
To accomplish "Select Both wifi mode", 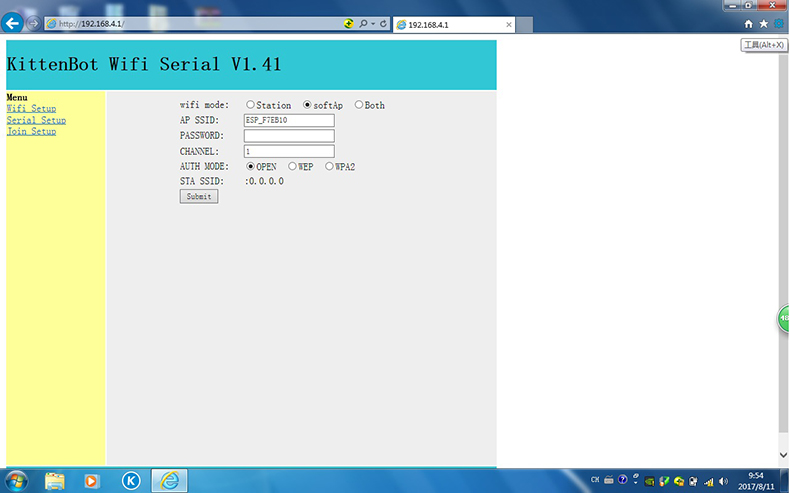I will tap(359, 105).
